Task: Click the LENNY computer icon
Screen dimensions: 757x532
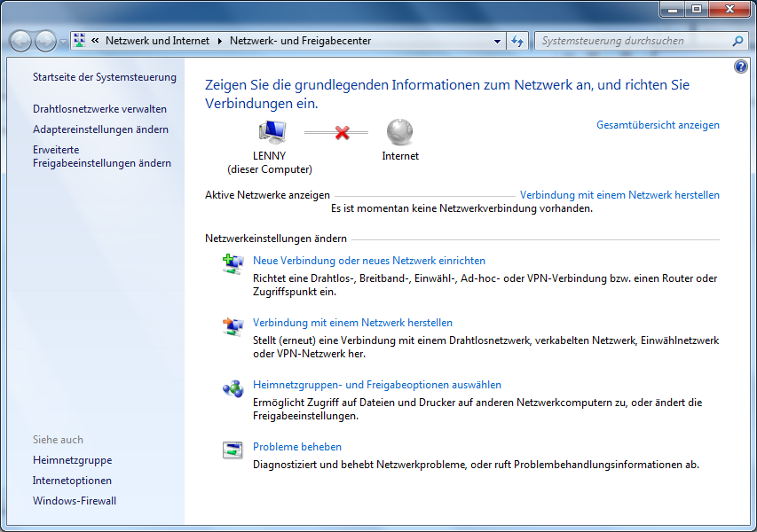Action: point(271,132)
